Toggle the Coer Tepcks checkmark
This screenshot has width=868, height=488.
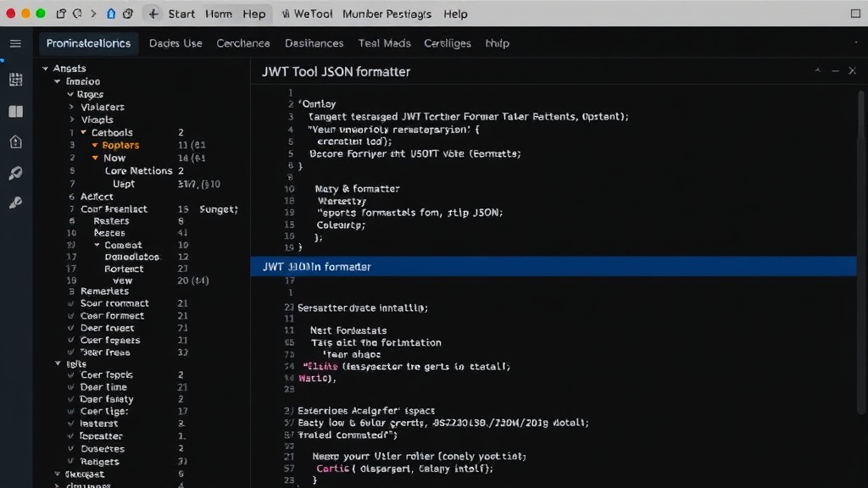(71, 375)
